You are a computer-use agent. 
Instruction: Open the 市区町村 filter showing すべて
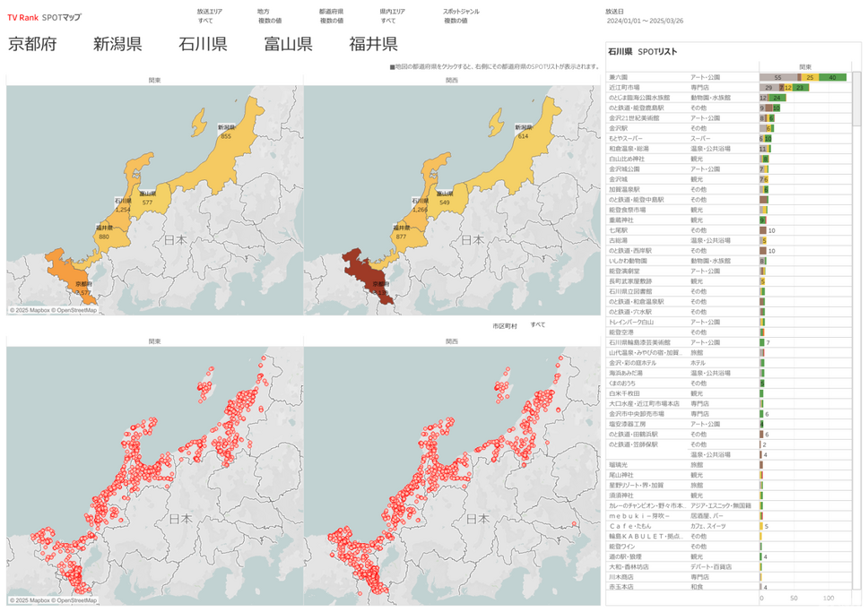tap(537, 324)
